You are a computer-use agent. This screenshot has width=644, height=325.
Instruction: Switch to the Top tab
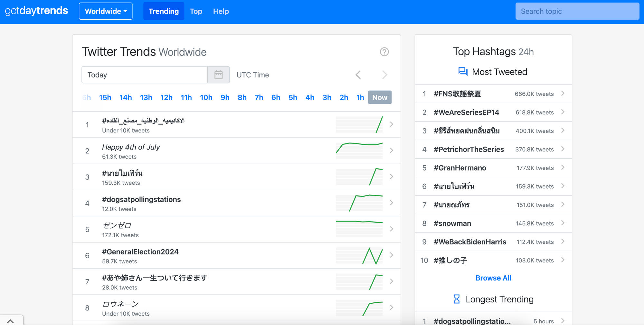point(196,11)
